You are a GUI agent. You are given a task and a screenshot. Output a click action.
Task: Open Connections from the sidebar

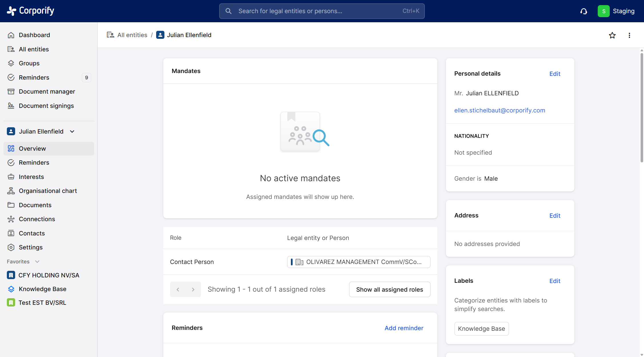[x=37, y=219]
